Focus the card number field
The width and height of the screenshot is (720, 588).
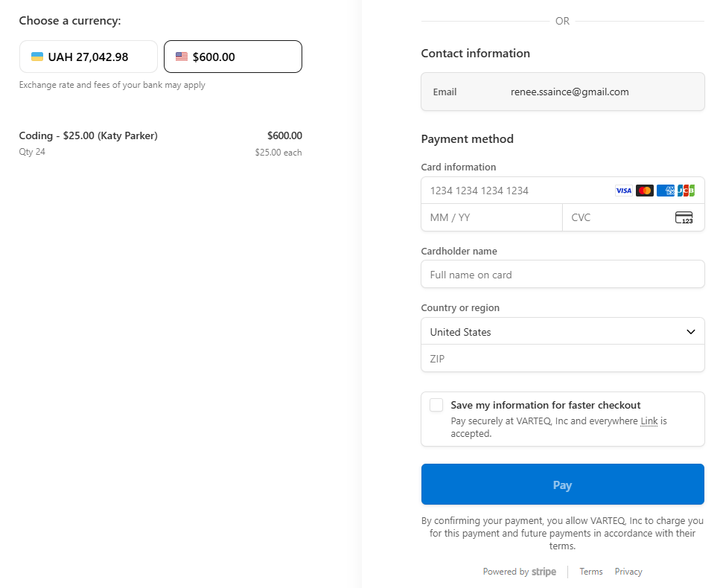click(514, 191)
